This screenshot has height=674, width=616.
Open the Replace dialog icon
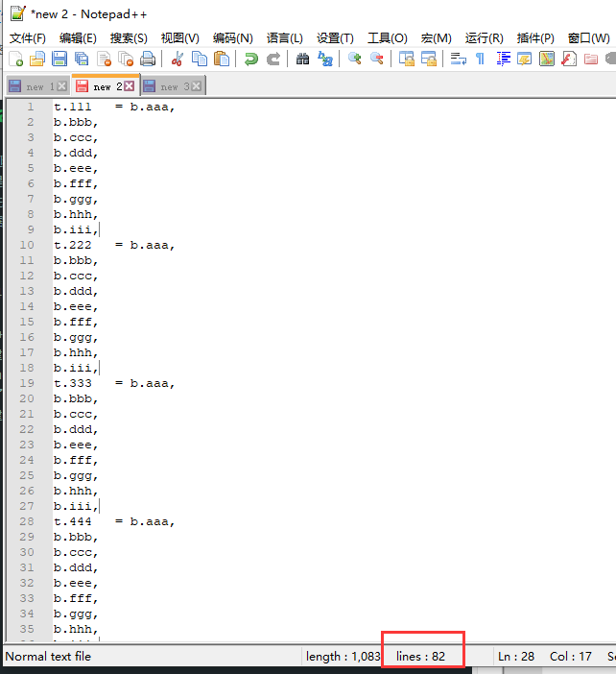[x=325, y=59]
